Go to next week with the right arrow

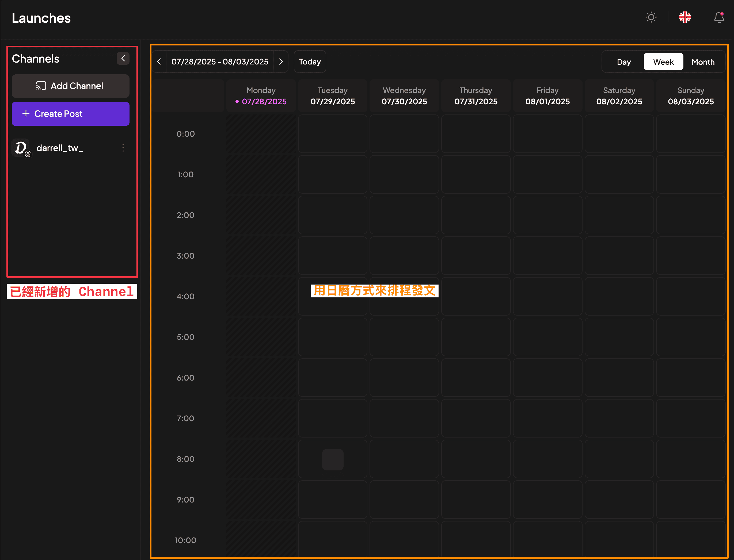(281, 61)
